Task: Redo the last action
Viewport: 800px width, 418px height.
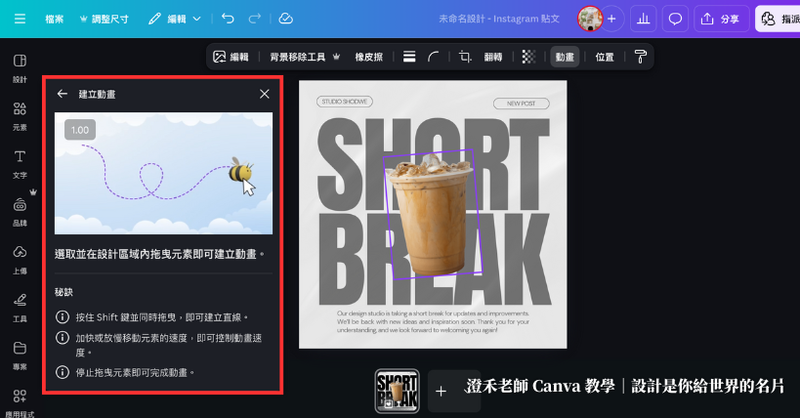Action: pos(255,19)
